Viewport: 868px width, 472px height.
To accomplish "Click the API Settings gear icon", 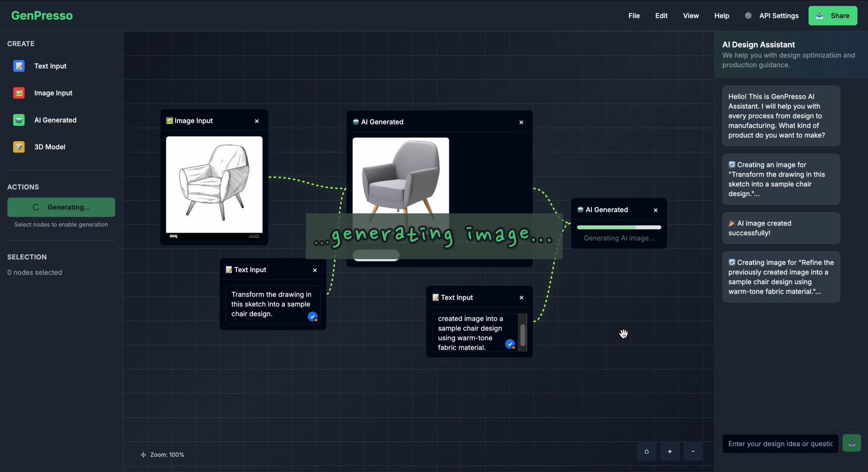I will click(748, 16).
